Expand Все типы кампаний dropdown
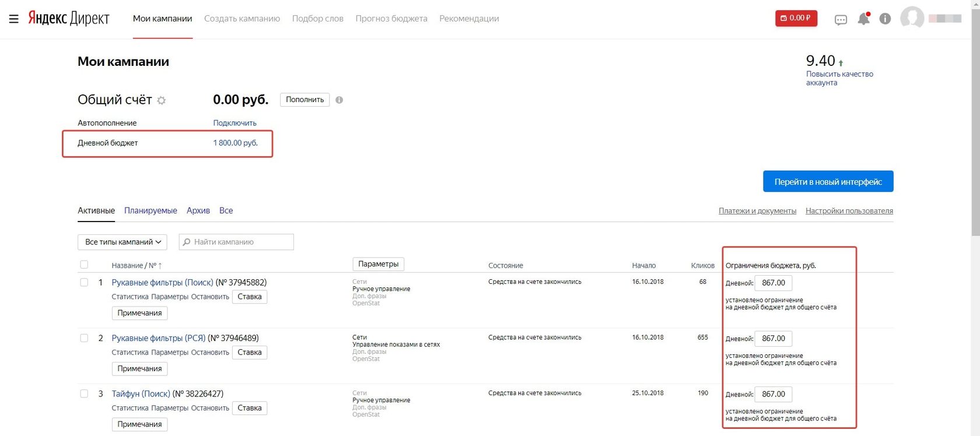 coord(123,242)
